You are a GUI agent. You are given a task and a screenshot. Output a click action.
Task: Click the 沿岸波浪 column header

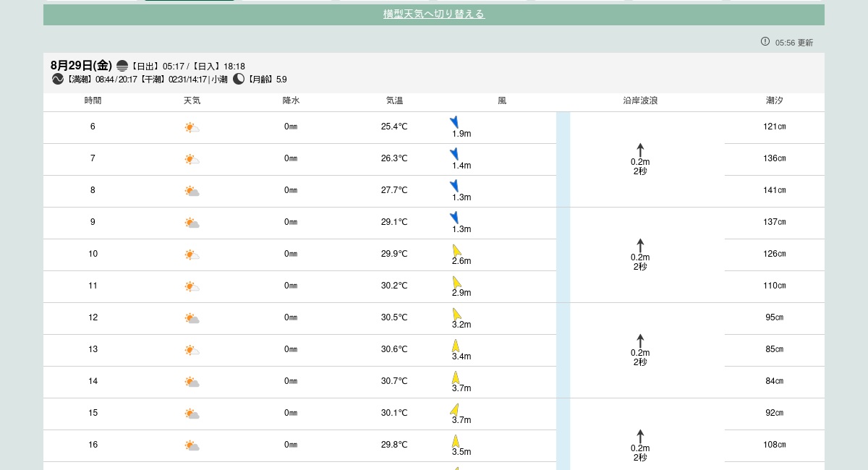[x=640, y=101]
